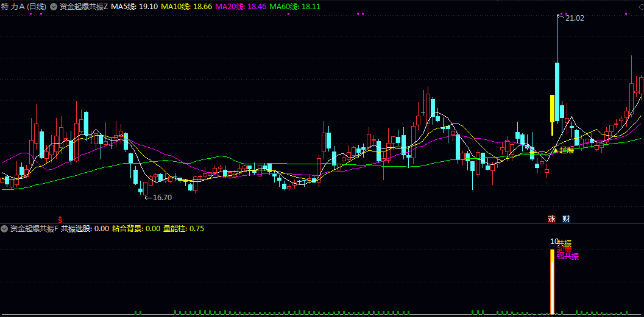
Task: Click the yellow highlighted candlestick
Action: pyautogui.click(x=553, y=115)
